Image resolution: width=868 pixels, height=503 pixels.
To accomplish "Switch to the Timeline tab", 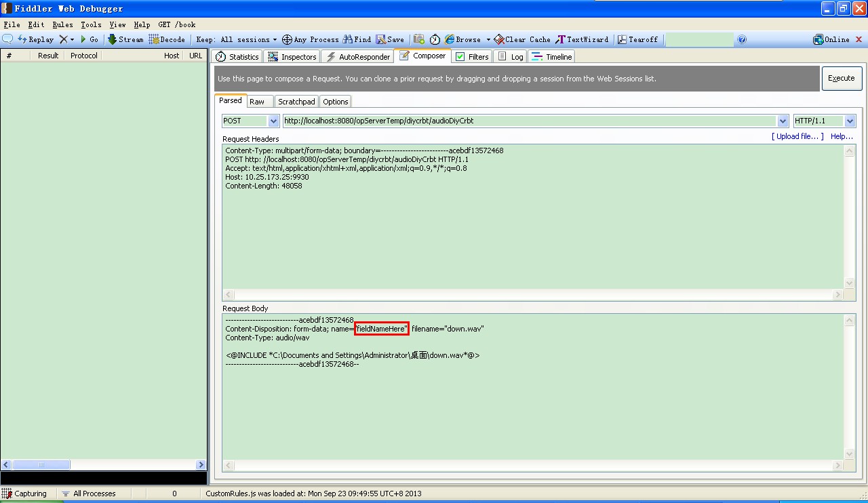I will click(x=552, y=57).
